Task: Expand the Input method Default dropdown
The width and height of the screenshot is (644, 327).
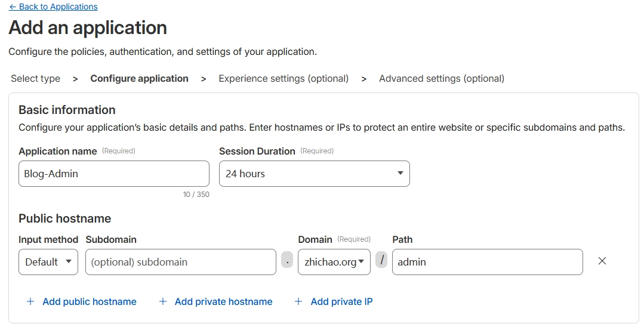Action: coord(48,262)
